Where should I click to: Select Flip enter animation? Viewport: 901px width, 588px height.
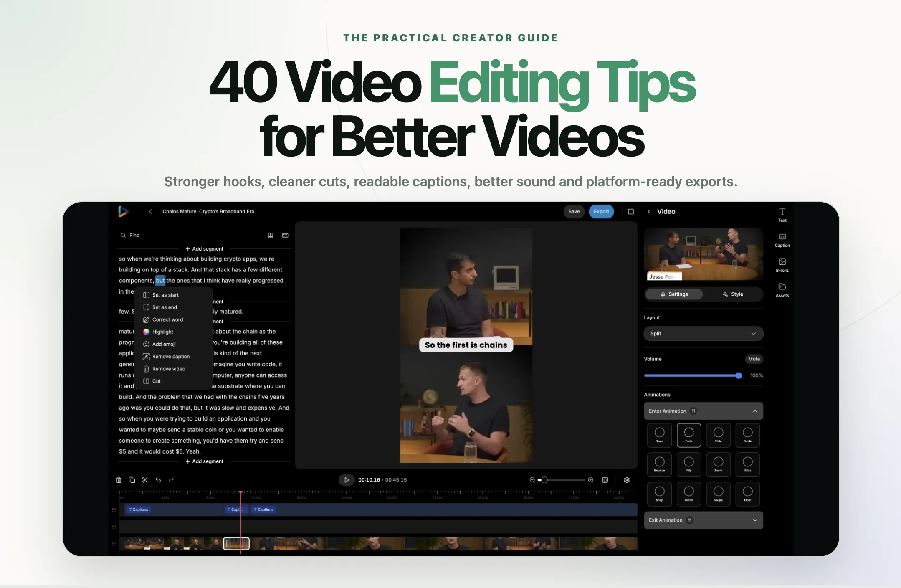pyautogui.click(x=689, y=464)
